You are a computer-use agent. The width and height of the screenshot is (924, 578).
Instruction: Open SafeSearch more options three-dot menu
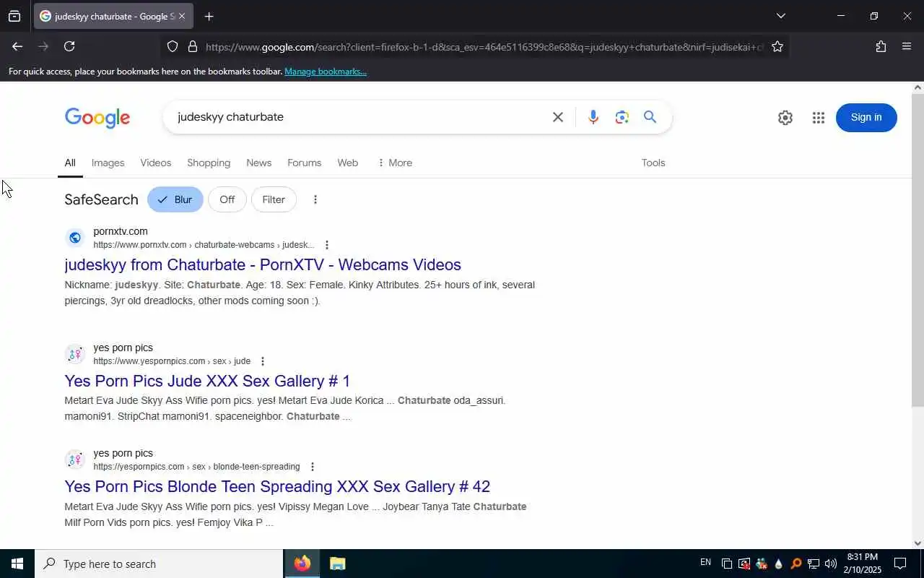click(x=315, y=199)
